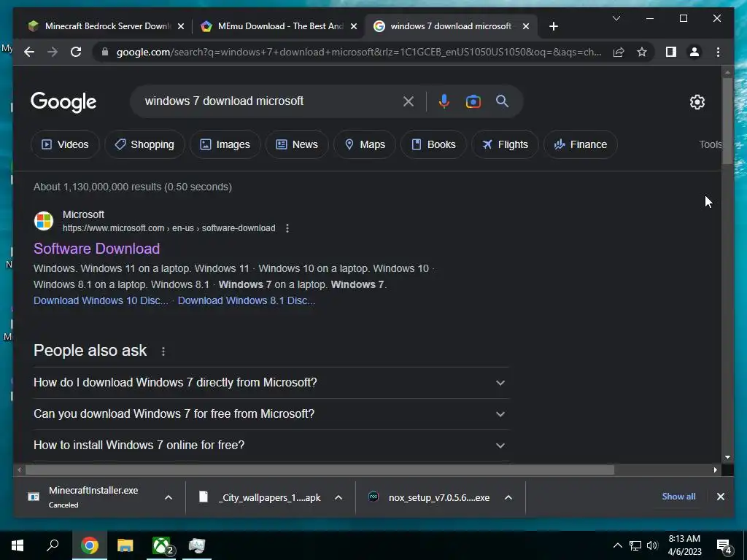The image size is (747, 560).
Task: Open MinecraftInstaller.exe download options arrow
Action: point(169,497)
